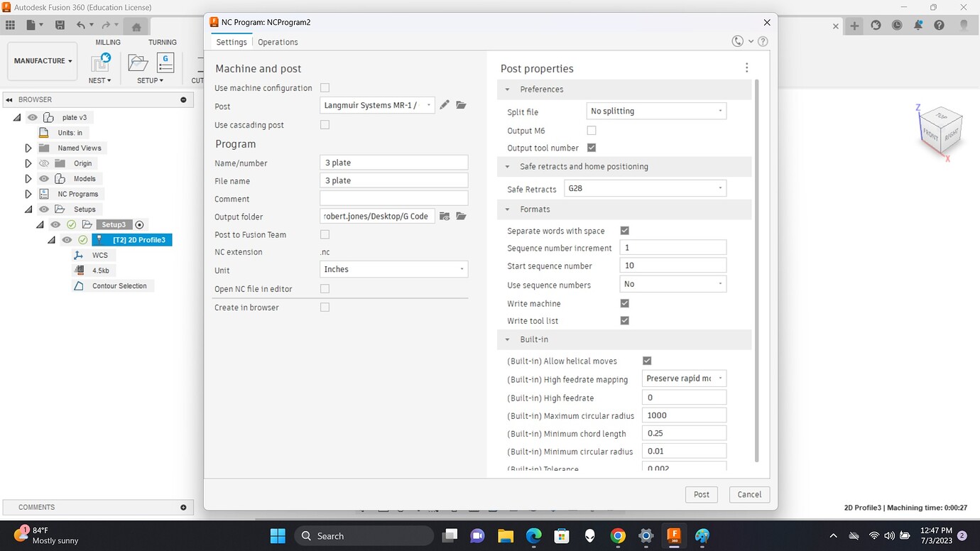Switch to the Operations tab
The width and height of the screenshot is (980, 551).
(278, 42)
